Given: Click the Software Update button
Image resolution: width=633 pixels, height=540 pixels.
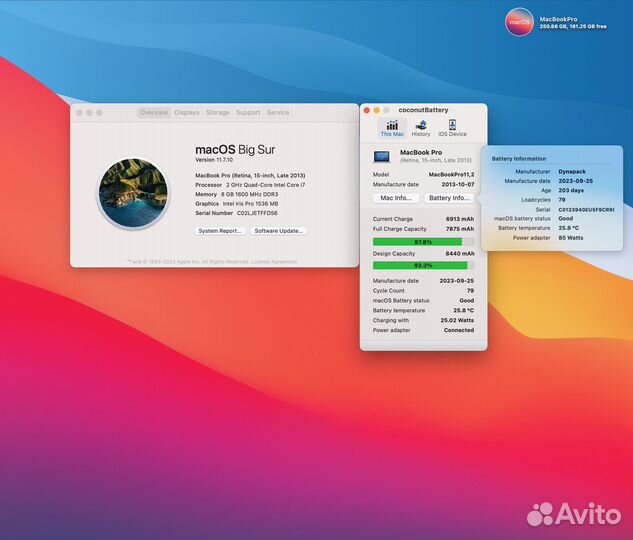Looking at the screenshot, I should pos(279,231).
